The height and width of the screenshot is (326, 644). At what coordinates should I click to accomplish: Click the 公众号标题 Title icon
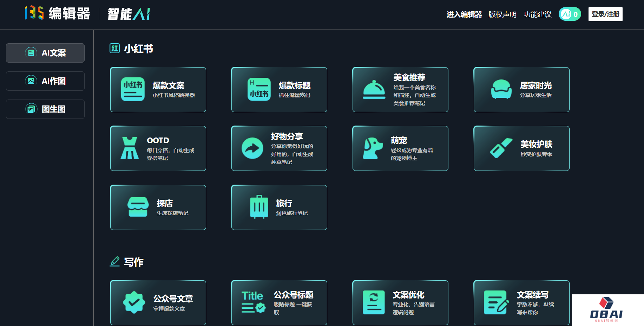(x=253, y=302)
